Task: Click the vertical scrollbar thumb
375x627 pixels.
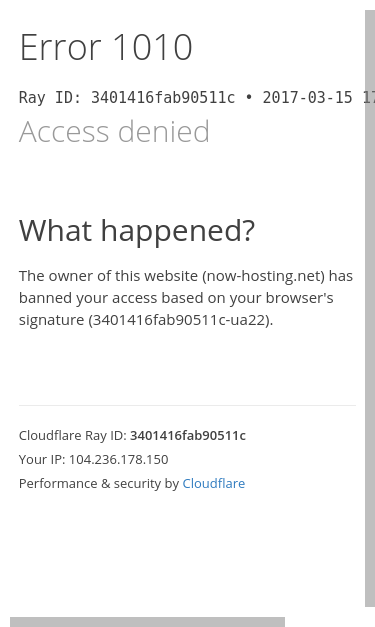Action: (370, 308)
